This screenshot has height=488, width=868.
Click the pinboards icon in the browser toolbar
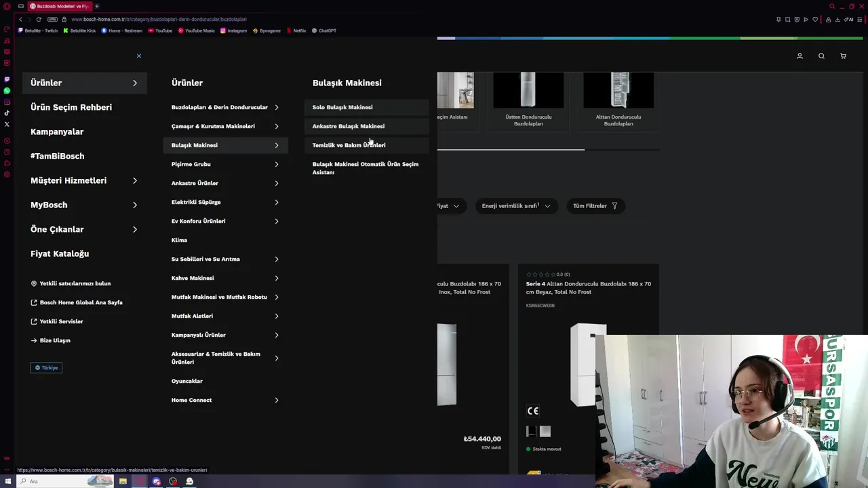778,19
